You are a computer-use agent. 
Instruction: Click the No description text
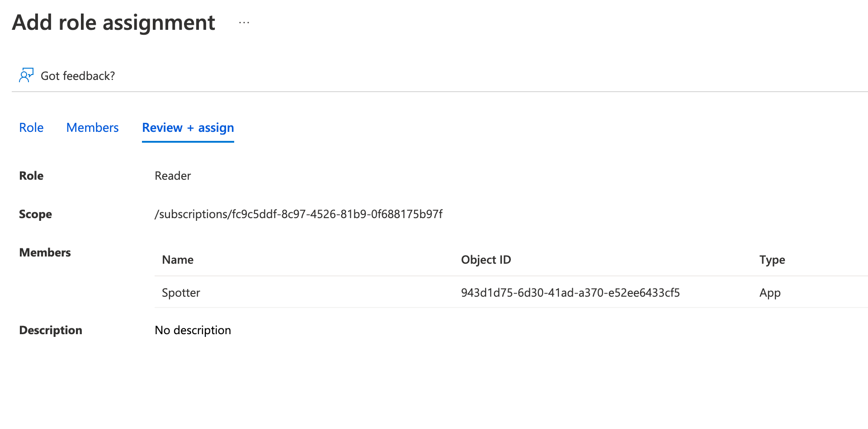point(193,330)
